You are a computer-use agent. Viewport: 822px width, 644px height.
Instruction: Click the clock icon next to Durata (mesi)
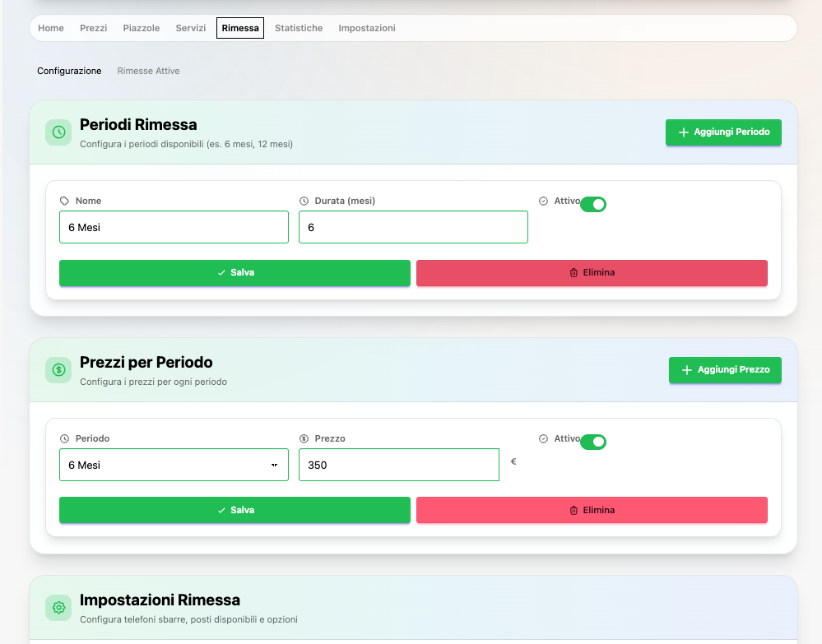click(305, 200)
